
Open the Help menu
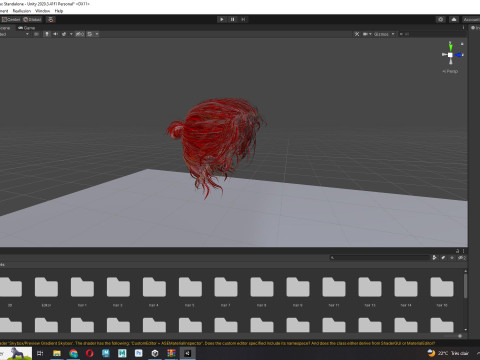pos(59,11)
